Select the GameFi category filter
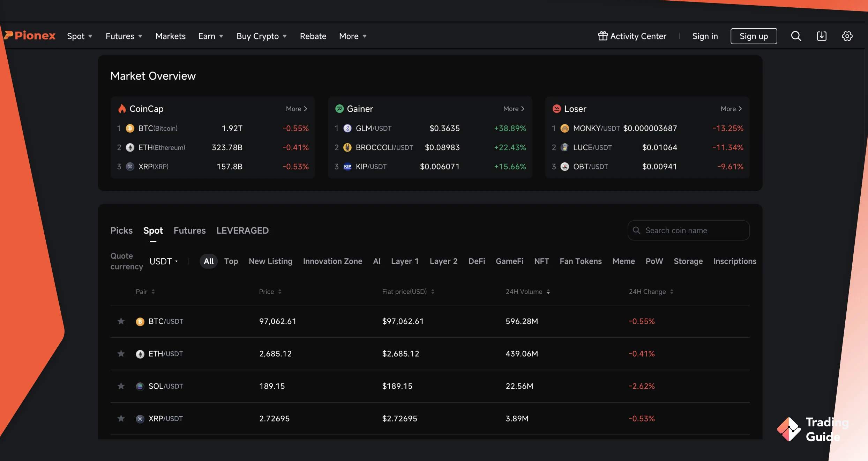The image size is (868, 461). [509, 261]
